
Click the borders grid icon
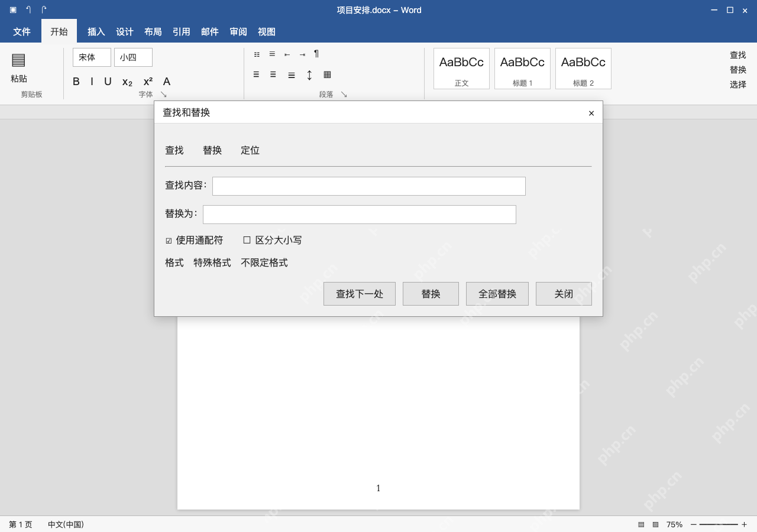pyautogui.click(x=327, y=74)
